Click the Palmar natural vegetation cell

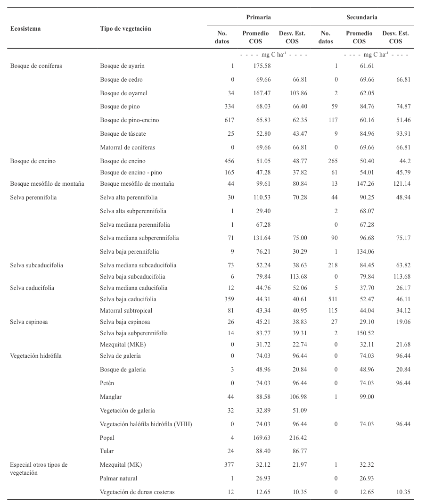[118, 479]
